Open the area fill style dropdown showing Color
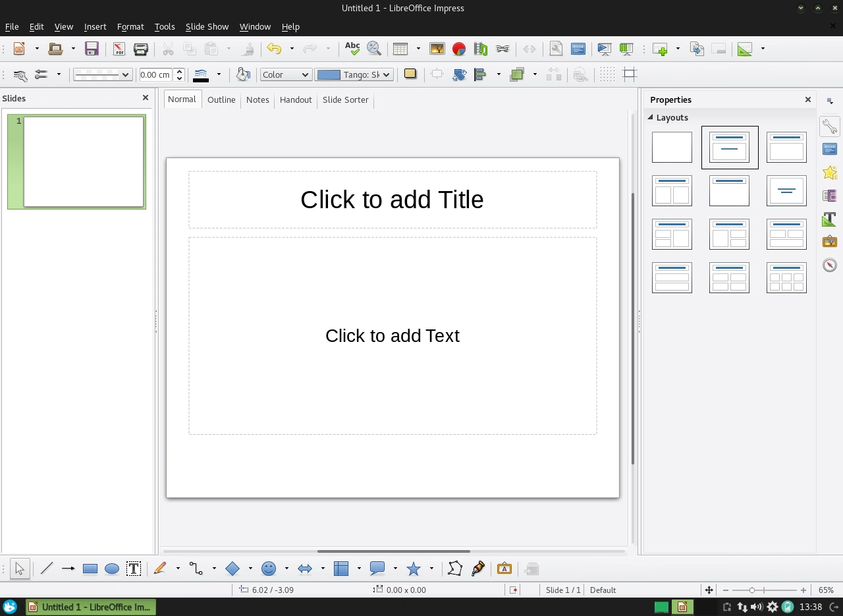The height and width of the screenshot is (616, 843). click(x=285, y=74)
